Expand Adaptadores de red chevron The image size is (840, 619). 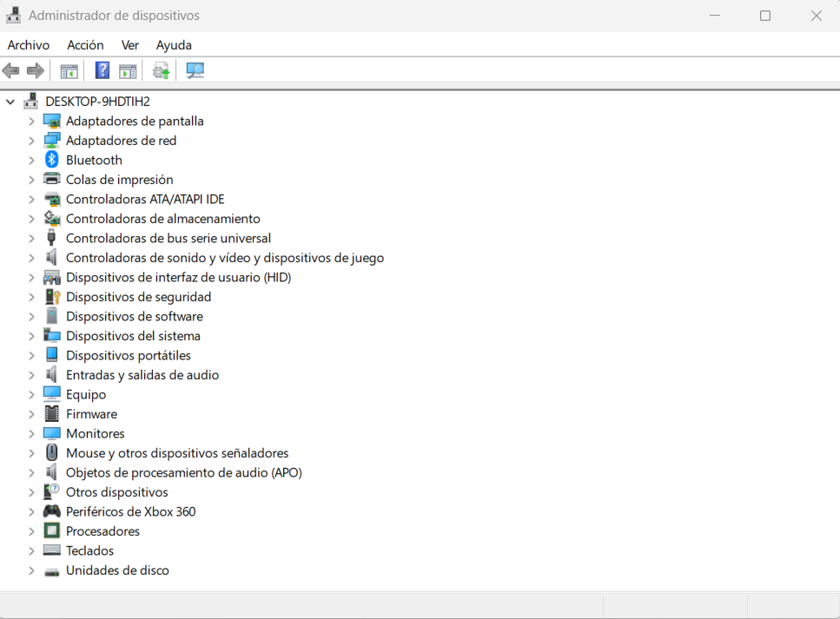pos(31,141)
